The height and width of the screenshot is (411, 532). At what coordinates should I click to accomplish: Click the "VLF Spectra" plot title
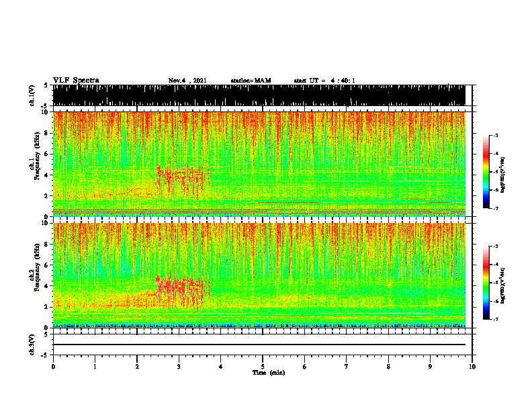pos(76,81)
